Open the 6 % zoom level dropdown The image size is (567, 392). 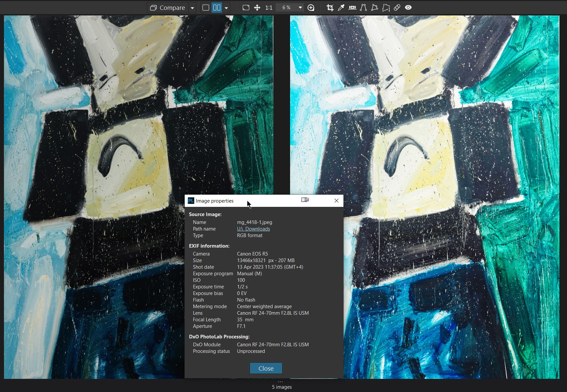point(290,8)
